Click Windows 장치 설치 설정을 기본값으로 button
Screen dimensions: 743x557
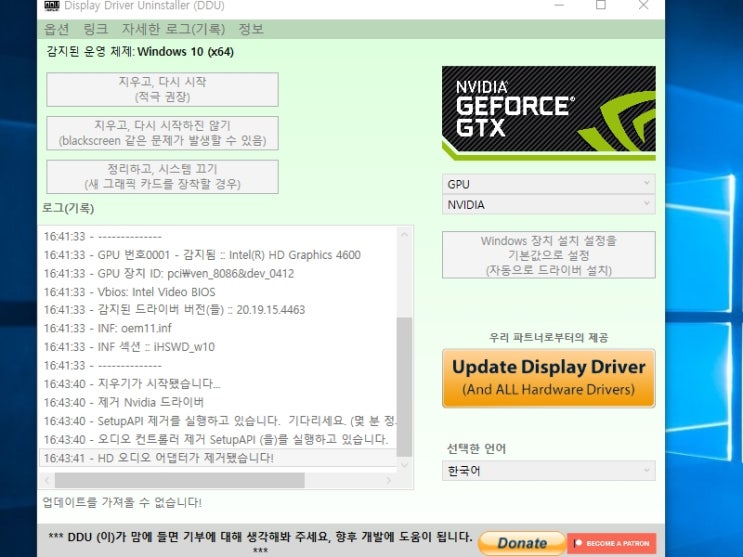click(x=549, y=255)
